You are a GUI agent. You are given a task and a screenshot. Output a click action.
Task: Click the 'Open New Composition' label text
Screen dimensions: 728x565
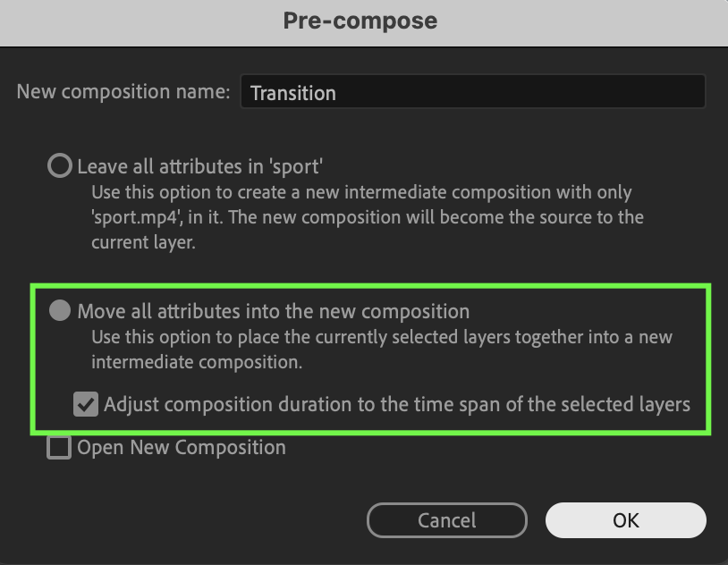coord(182,448)
